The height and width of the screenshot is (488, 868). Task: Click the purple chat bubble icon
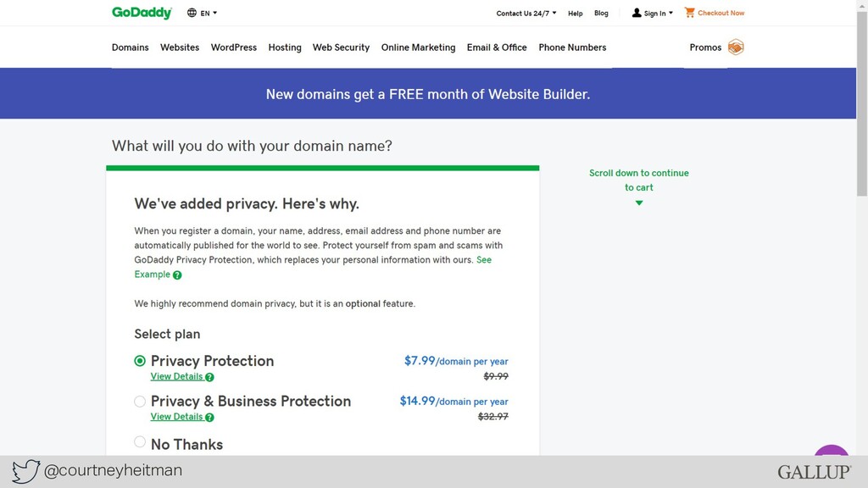pos(832,450)
